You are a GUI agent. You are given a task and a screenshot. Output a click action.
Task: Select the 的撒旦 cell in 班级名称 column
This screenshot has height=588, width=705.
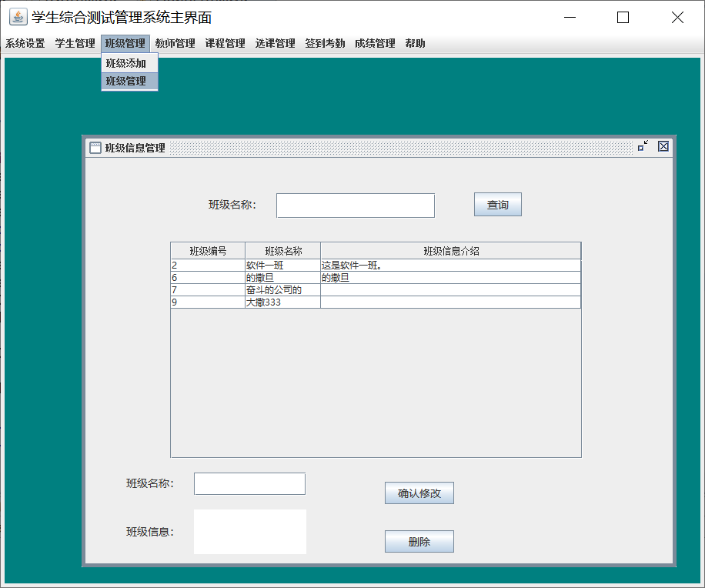point(282,277)
